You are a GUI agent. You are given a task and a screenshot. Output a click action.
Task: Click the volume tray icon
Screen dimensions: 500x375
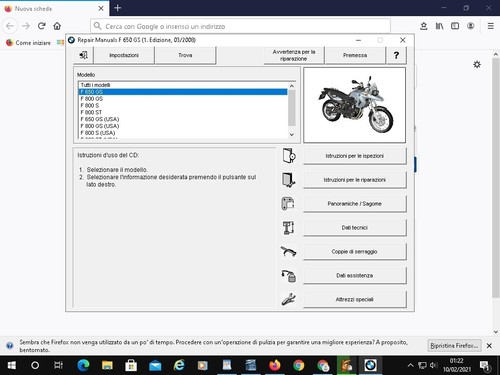pos(434,366)
